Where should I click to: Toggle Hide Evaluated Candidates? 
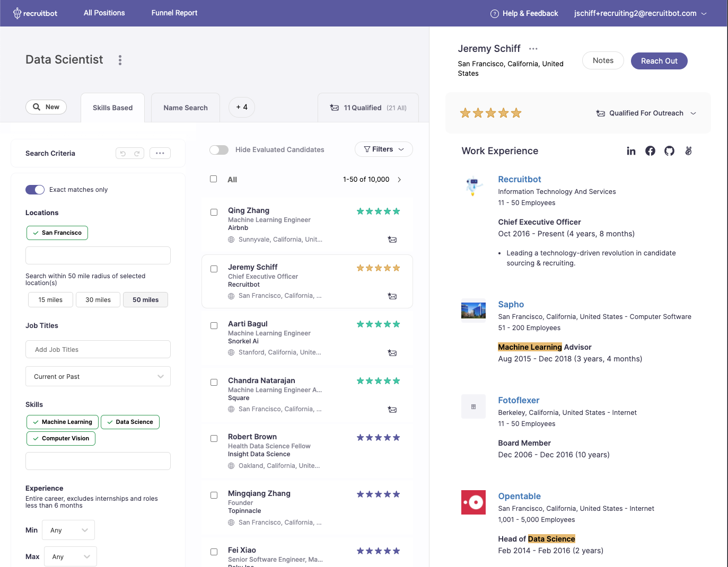click(219, 150)
